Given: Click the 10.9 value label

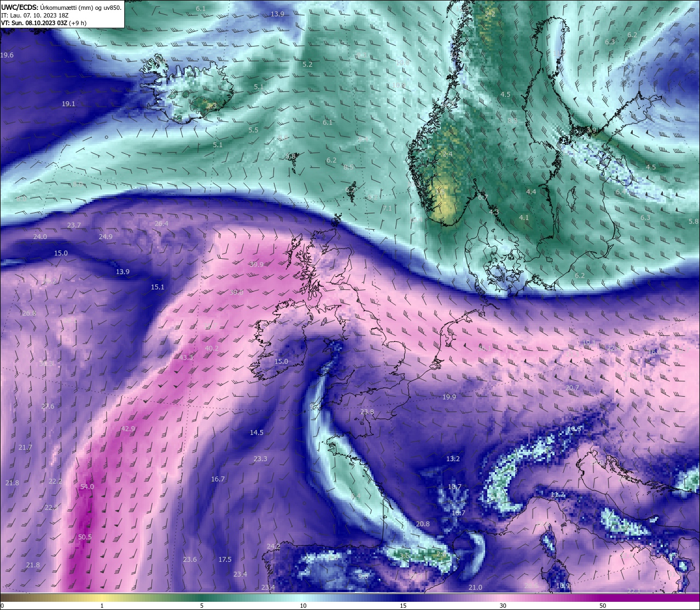Looking at the screenshot, I should coord(563,586).
